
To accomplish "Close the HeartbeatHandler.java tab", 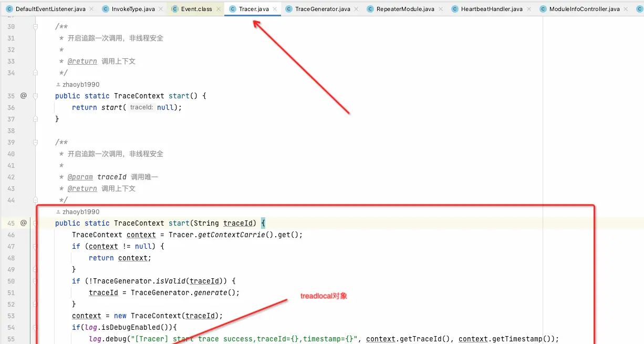I will click(530, 9).
